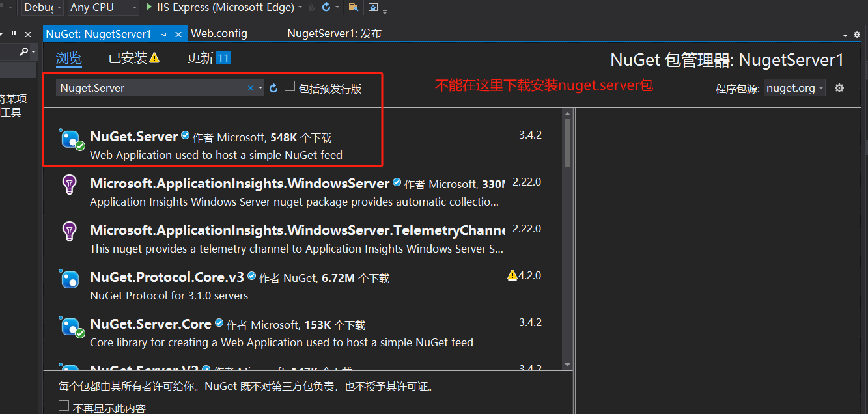The width and height of the screenshot is (868, 414).
Task: Select the WindowsServer.TelemetryChannel package name
Action: click(298, 230)
